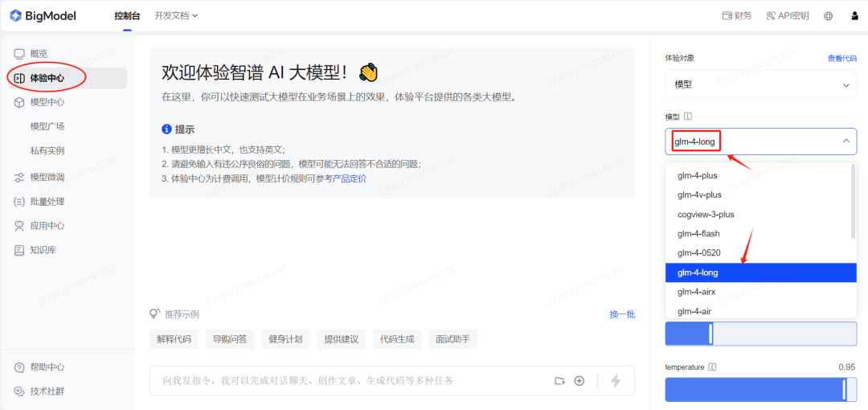Select highlighted glm-4-long option

(x=760, y=273)
